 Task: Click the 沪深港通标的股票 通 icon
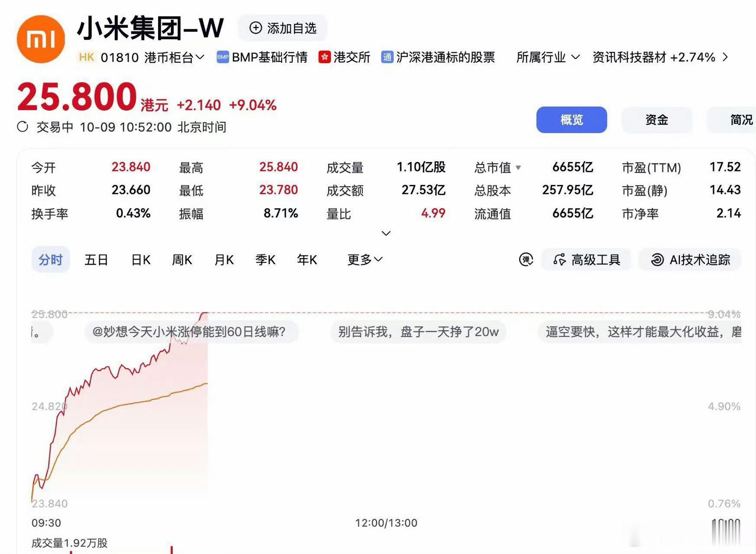tap(387, 57)
